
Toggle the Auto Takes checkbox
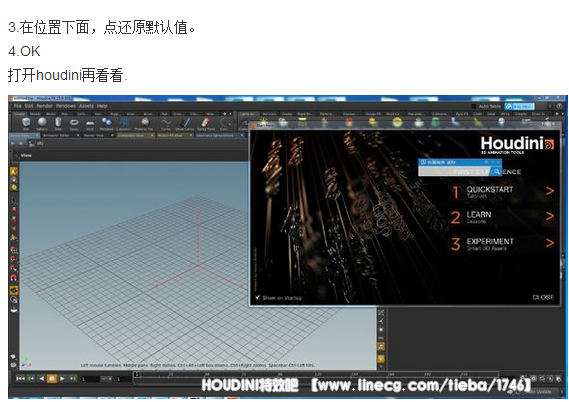pyautogui.click(x=473, y=106)
